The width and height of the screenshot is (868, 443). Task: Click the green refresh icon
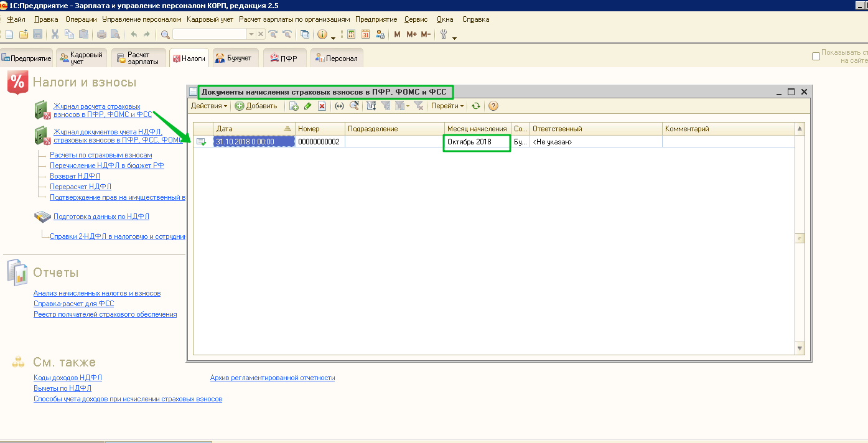click(x=476, y=106)
